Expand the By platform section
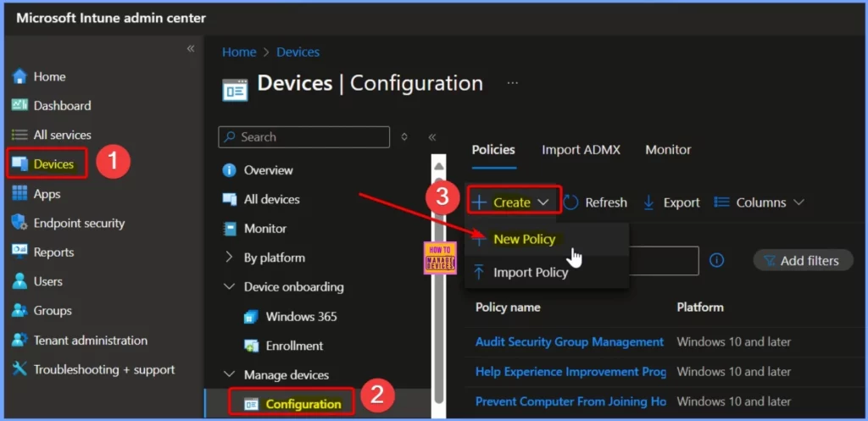Image resolution: width=868 pixels, height=421 pixels. [229, 258]
